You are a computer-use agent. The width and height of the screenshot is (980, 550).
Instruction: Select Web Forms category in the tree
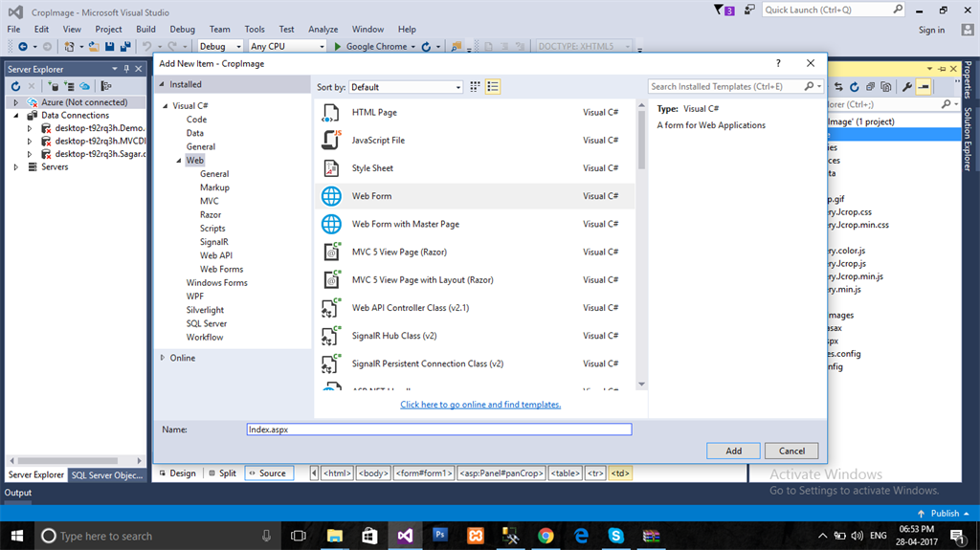221,270
